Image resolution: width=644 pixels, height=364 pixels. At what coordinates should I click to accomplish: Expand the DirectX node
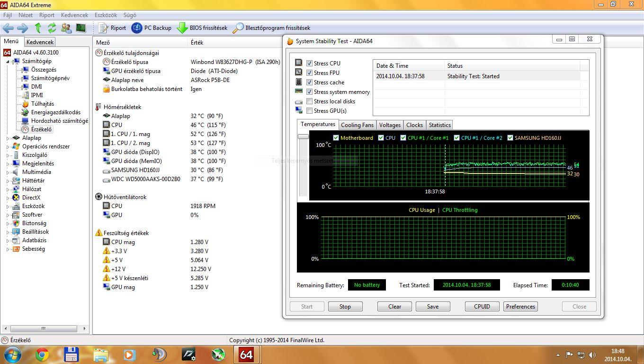[x=8, y=198]
